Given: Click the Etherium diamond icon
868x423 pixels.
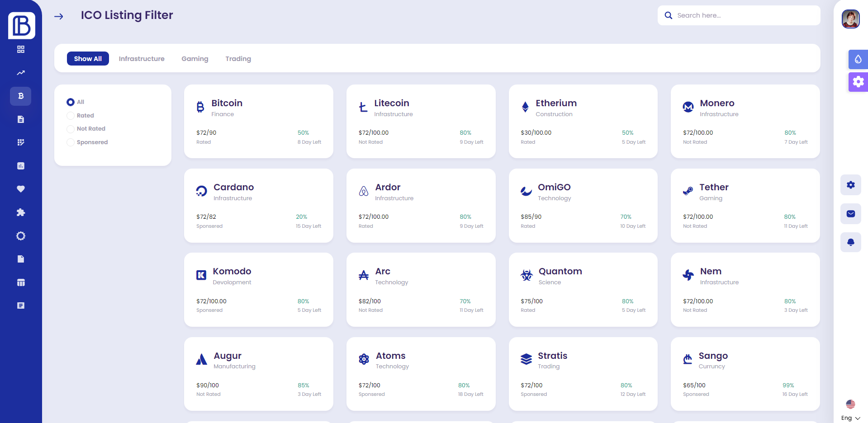Looking at the screenshot, I should (525, 107).
